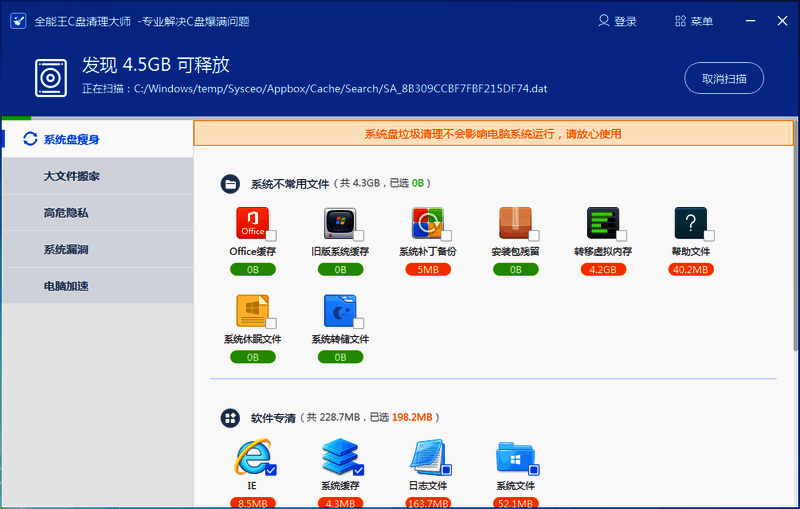Click the 登录 login button

pyautogui.click(x=617, y=21)
